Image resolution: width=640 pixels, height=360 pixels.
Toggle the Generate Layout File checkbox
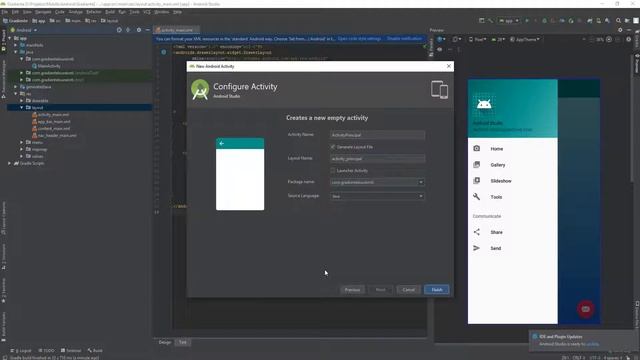click(x=333, y=147)
